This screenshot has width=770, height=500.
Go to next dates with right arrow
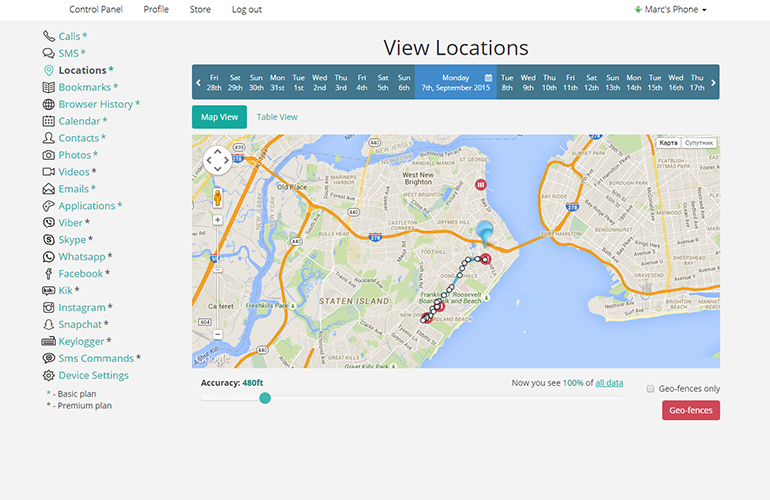click(713, 83)
